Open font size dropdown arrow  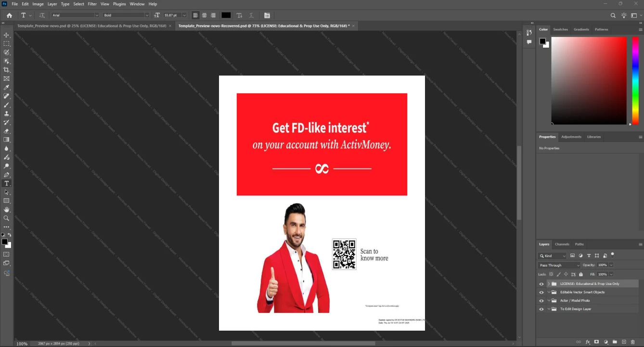pyautogui.click(x=184, y=15)
